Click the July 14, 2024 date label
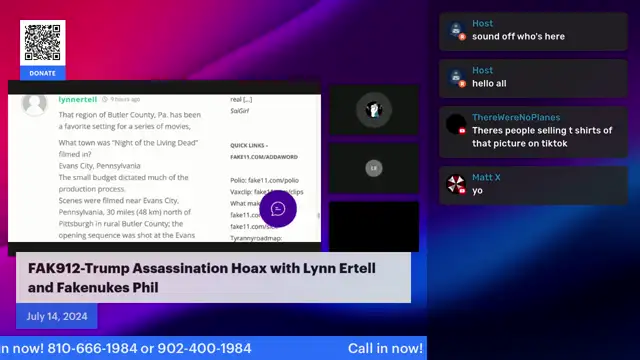Viewport: 640px width, 360px height. pyautogui.click(x=57, y=316)
